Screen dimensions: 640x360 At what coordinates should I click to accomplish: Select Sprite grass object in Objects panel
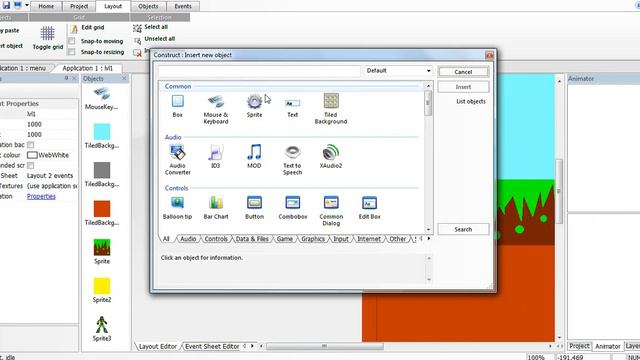point(102,251)
